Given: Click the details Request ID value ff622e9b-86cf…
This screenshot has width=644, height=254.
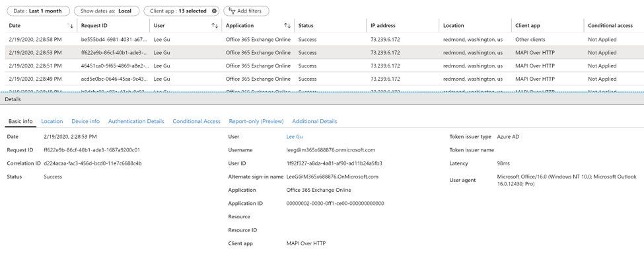Looking at the screenshot, I should pyautogui.click(x=92, y=150).
